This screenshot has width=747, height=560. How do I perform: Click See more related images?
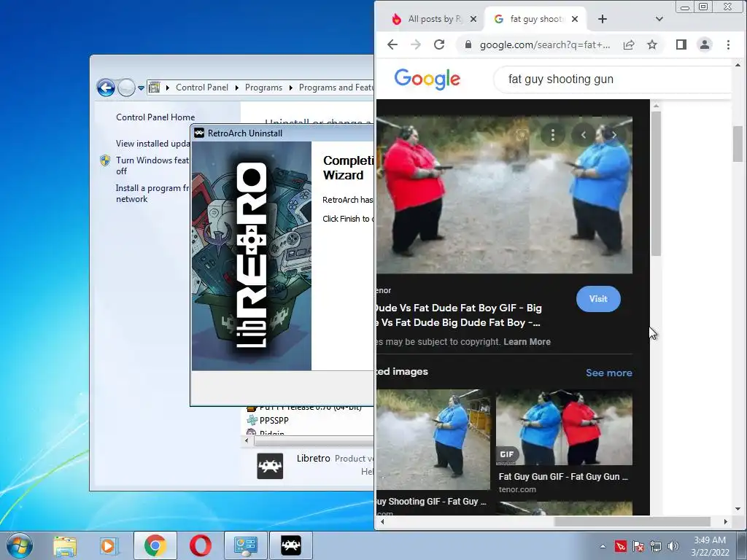click(x=609, y=373)
